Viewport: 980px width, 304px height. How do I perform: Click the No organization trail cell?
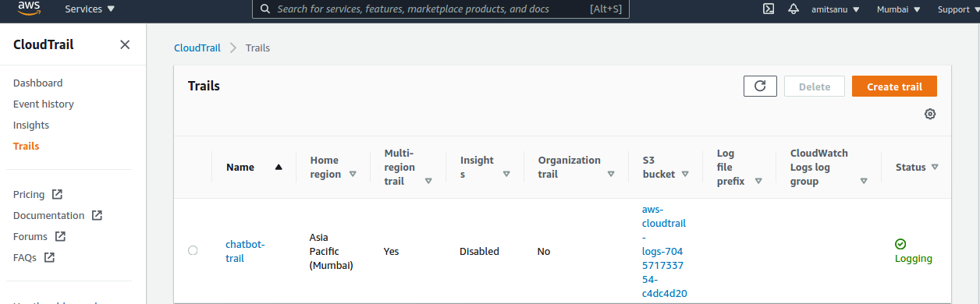544,251
